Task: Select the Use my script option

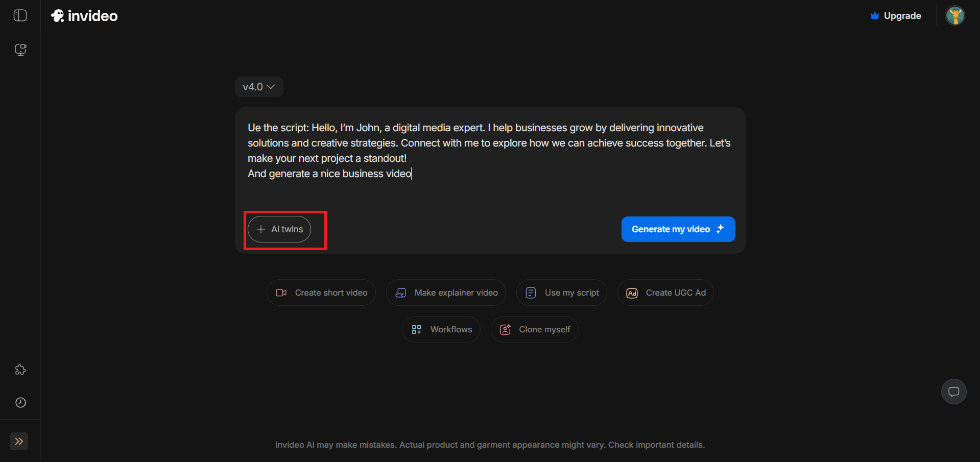Action: [x=561, y=293]
